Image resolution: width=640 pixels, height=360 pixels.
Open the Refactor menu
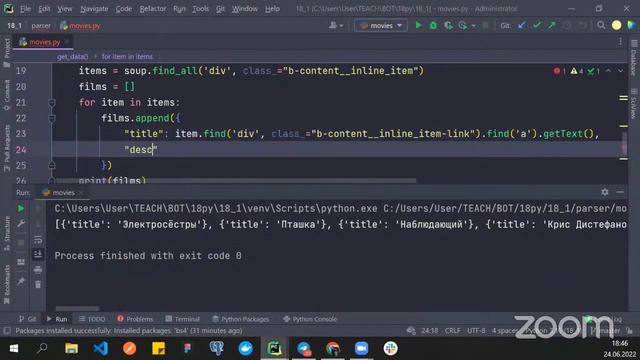[153, 9]
